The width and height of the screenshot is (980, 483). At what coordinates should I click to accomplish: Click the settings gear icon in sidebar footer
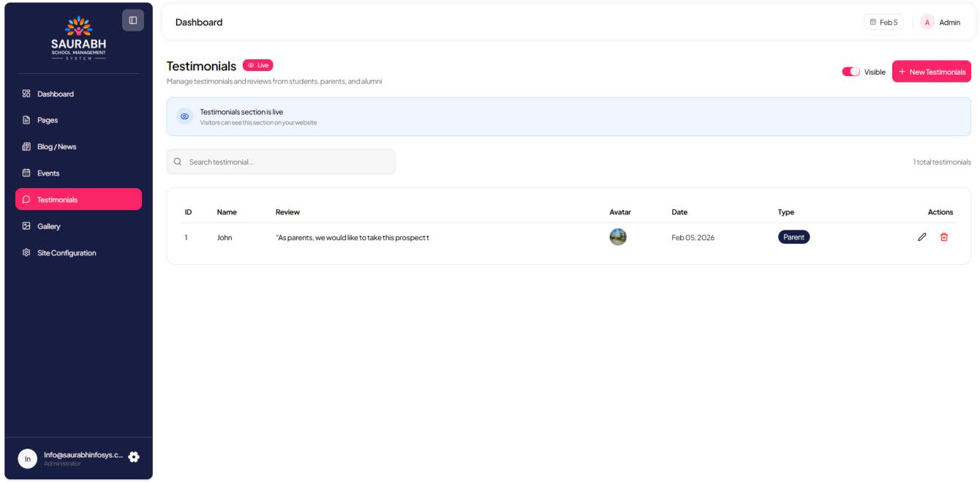click(134, 457)
